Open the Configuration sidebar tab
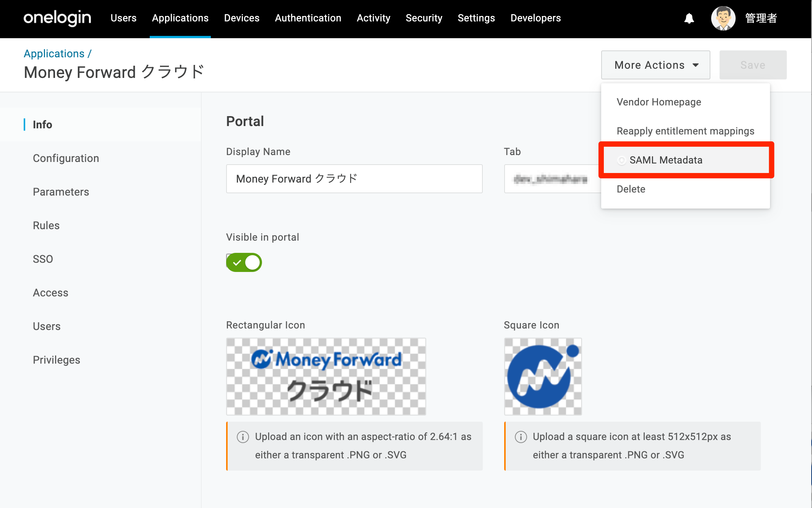Image resolution: width=812 pixels, height=508 pixels. click(x=66, y=158)
